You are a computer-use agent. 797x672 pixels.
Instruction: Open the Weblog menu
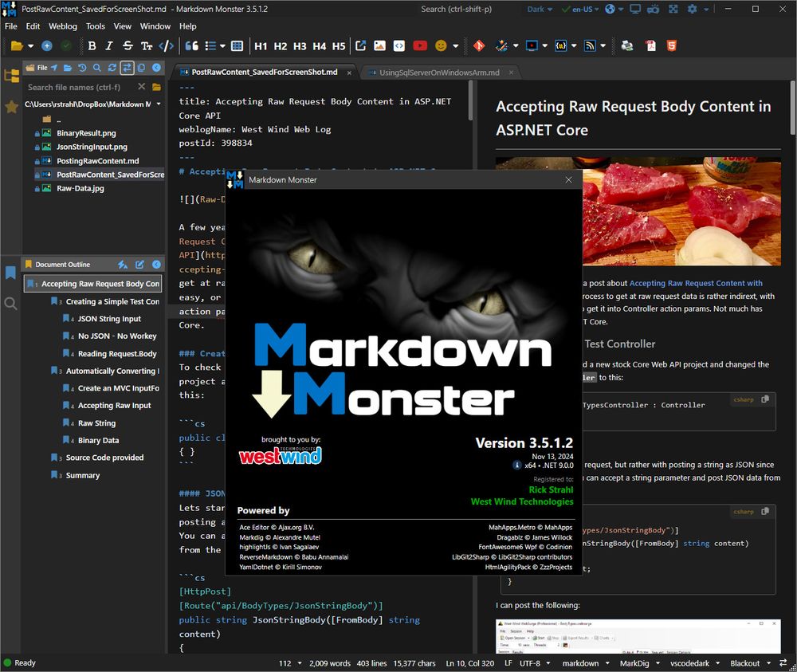[x=62, y=26]
